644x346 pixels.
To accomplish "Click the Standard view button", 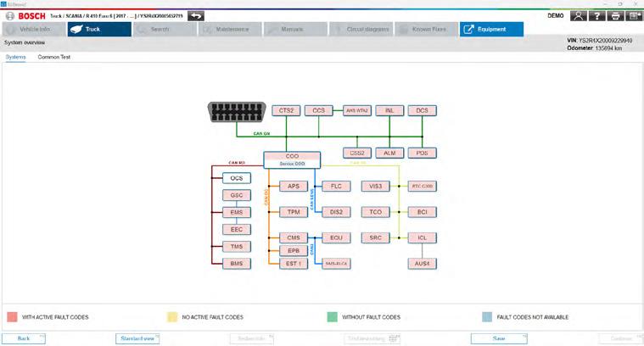I will [x=137, y=338].
